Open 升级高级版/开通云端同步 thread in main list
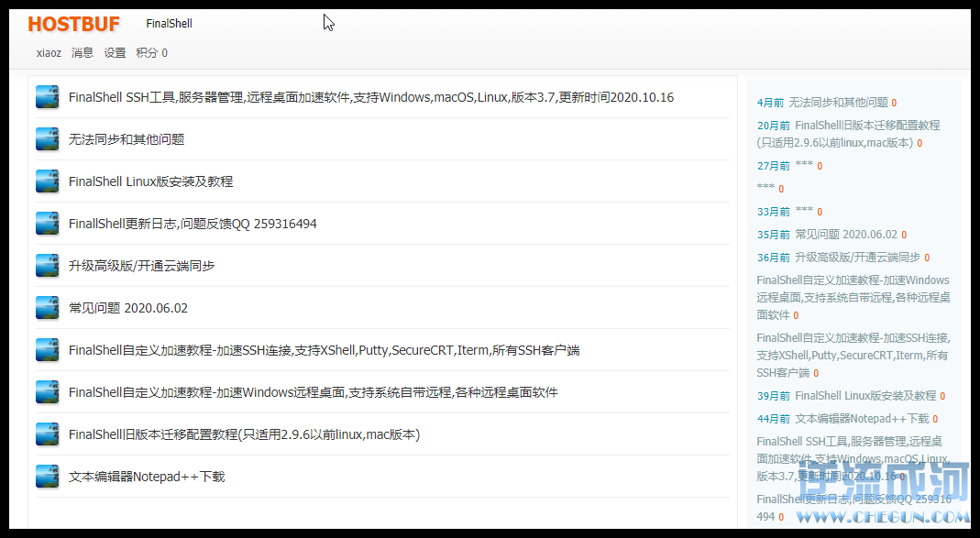 (x=142, y=266)
